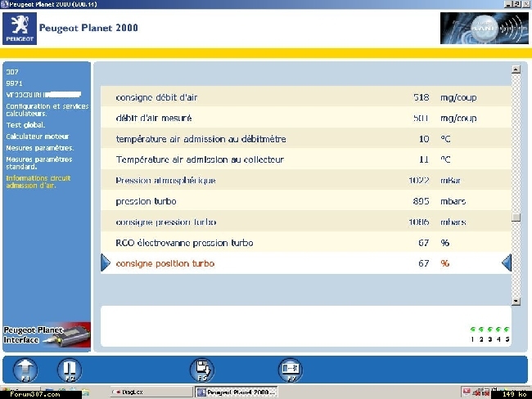Select RCO électrovanne pression turbo row

(306, 243)
